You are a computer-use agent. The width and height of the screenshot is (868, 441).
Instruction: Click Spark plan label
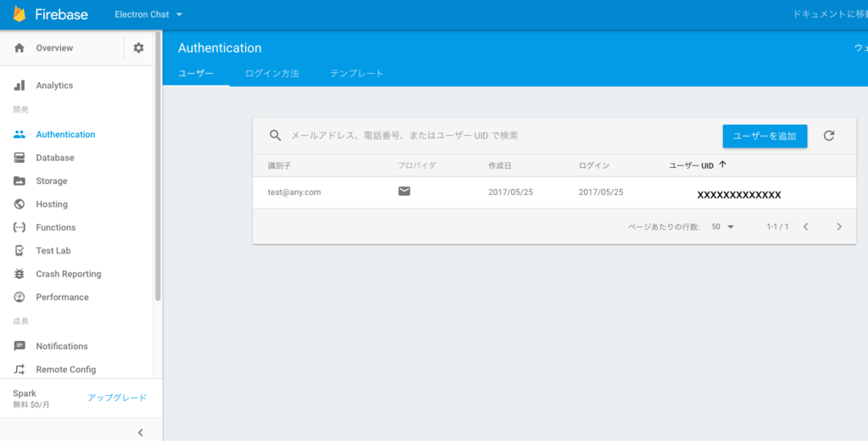click(25, 394)
